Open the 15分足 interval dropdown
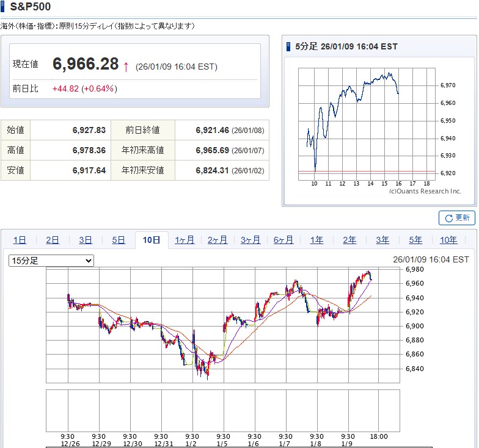Image resolution: width=479 pixels, height=448 pixels. point(51,261)
